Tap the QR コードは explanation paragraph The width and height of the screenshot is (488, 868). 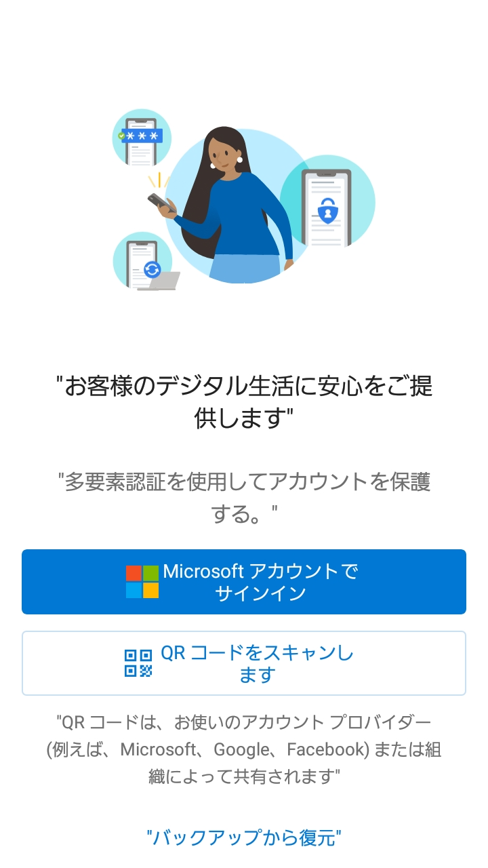[x=244, y=749]
